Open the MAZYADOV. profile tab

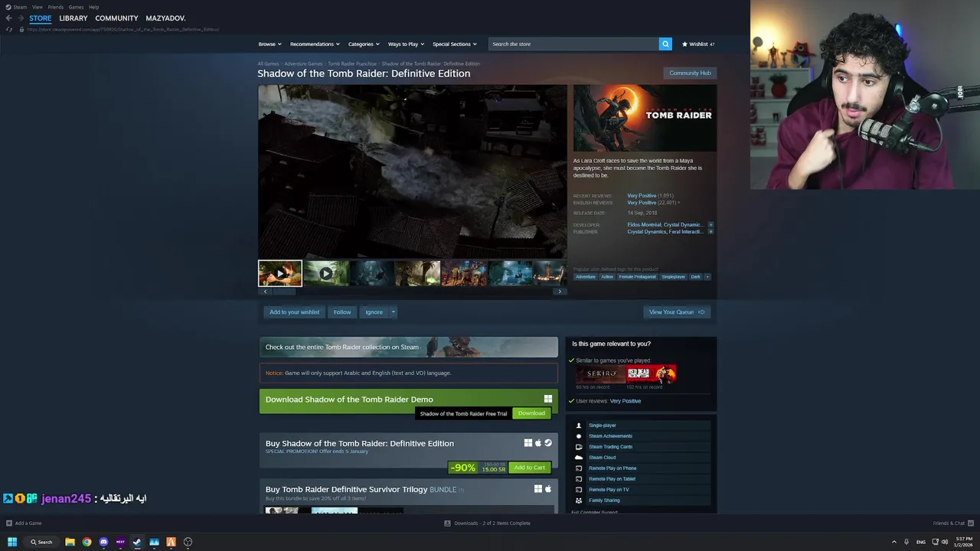coord(165,18)
